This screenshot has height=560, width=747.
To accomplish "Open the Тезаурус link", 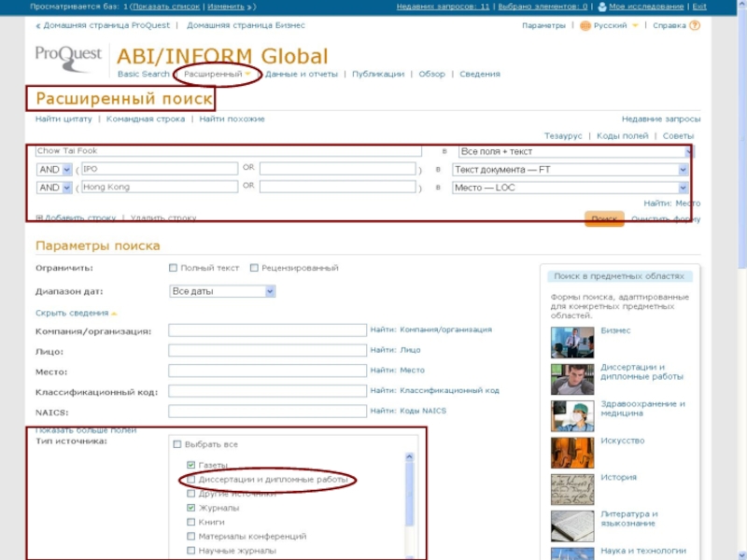I will click(x=563, y=136).
